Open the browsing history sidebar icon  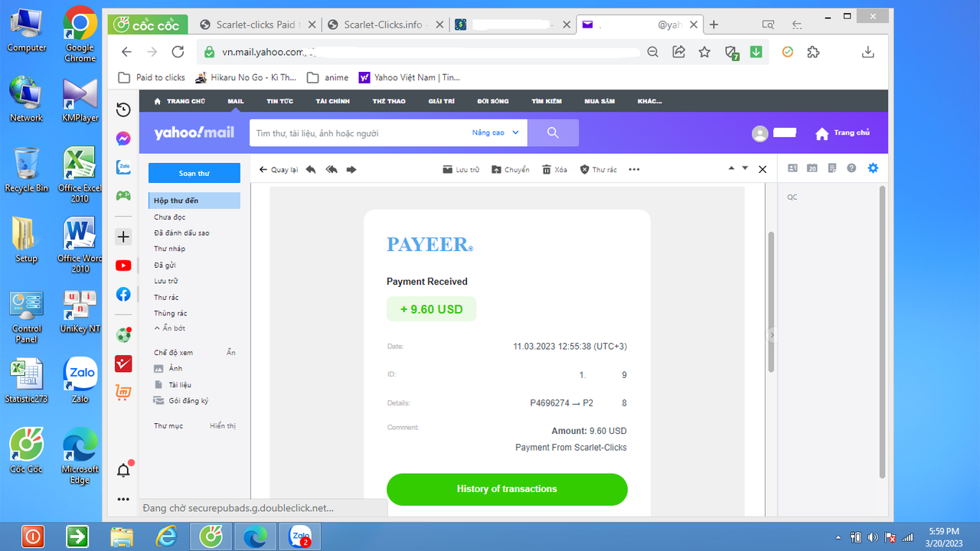point(123,110)
